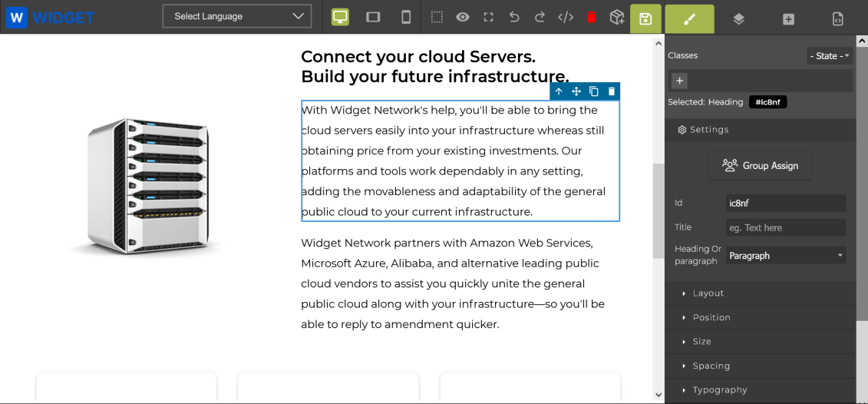
Task: Click the 'Selected: Heading' label
Action: tap(705, 102)
